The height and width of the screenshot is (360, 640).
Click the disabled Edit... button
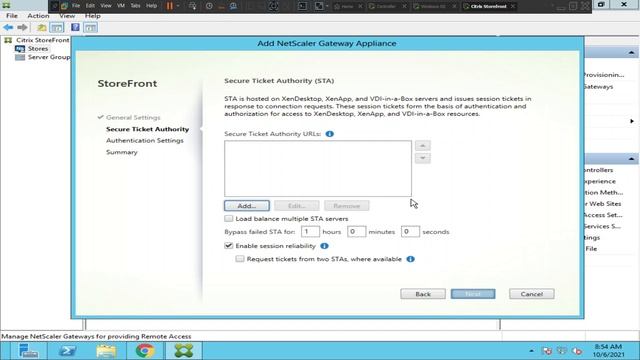point(297,206)
